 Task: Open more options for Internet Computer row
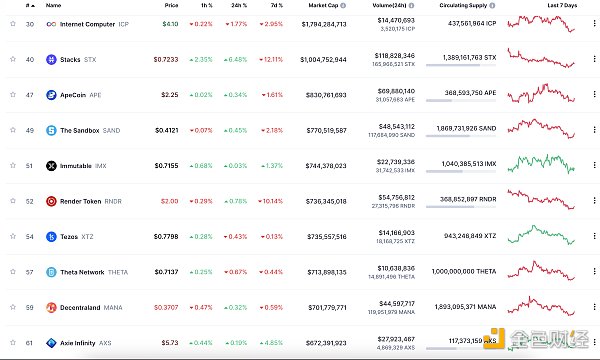(x=594, y=24)
